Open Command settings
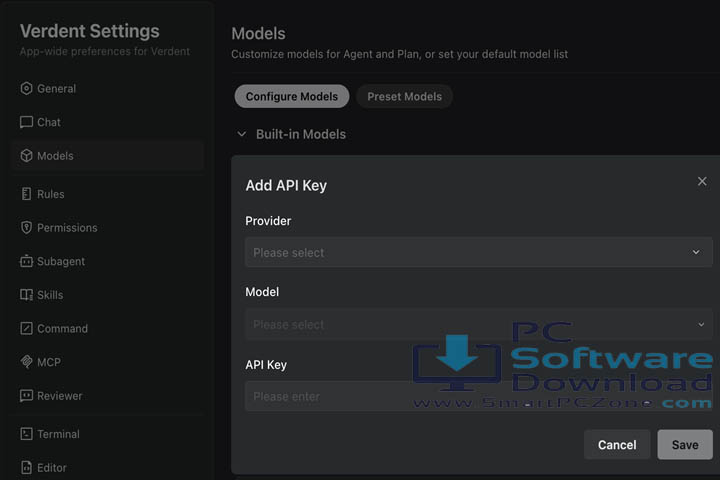 click(107, 328)
